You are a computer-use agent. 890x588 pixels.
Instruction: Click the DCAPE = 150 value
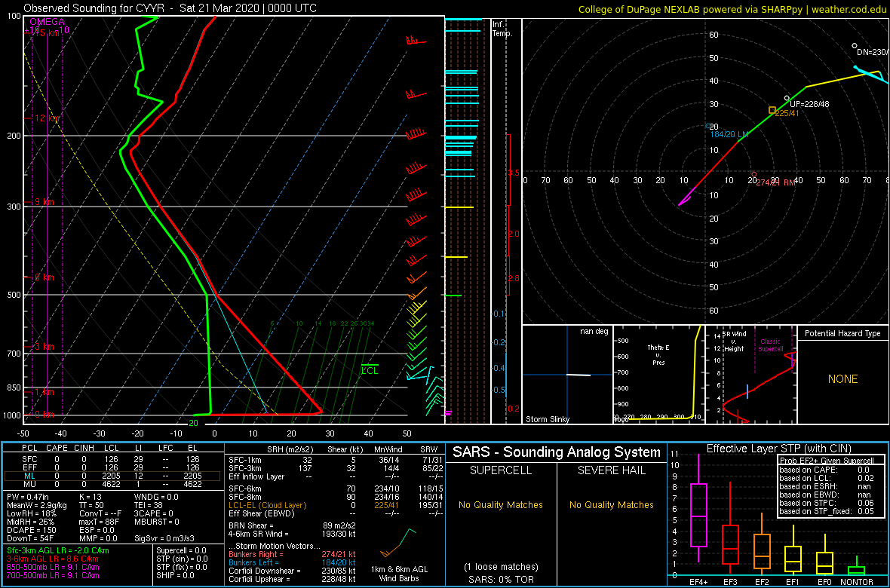(x=29, y=529)
